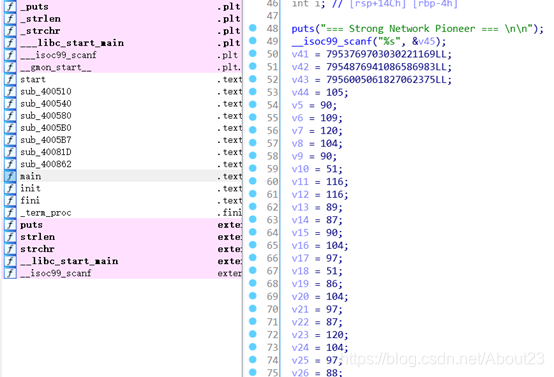Click variable v19 assigned 86

[x=300, y=284]
